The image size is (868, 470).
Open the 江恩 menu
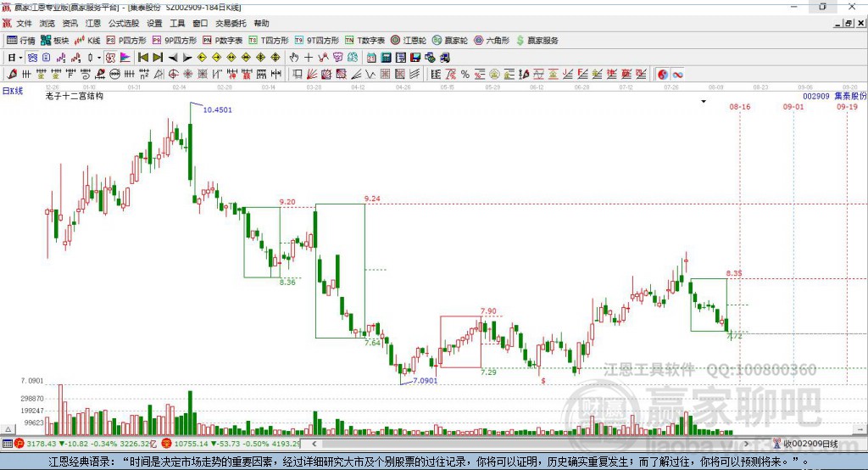93,23
